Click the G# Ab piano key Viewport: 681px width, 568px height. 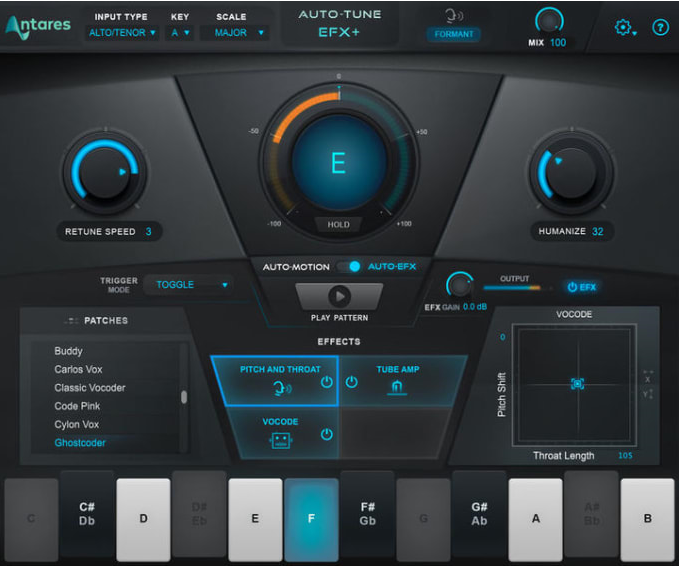click(x=479, y=514)
